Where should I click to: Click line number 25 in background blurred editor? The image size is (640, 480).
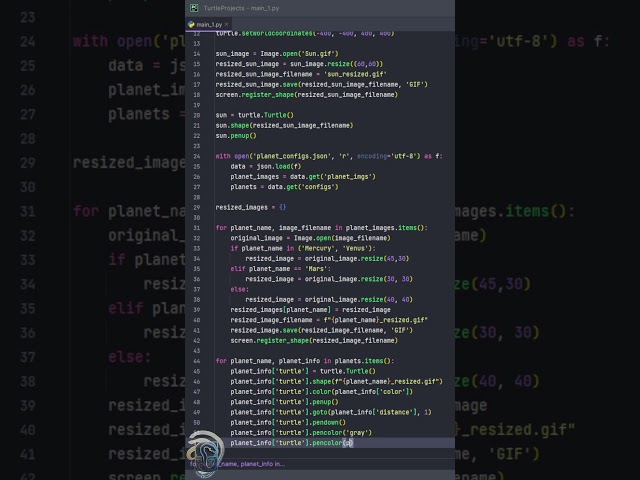coord(27,66)
